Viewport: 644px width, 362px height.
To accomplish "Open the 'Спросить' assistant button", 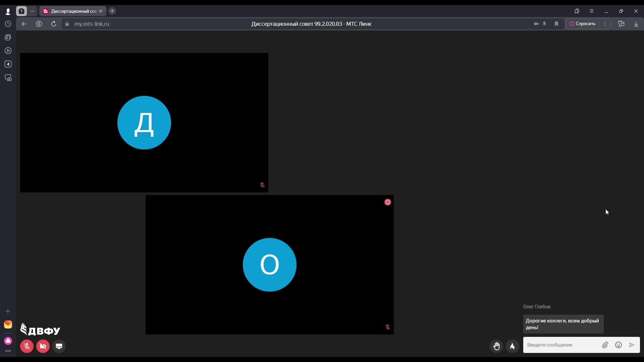I will (583, 24).
